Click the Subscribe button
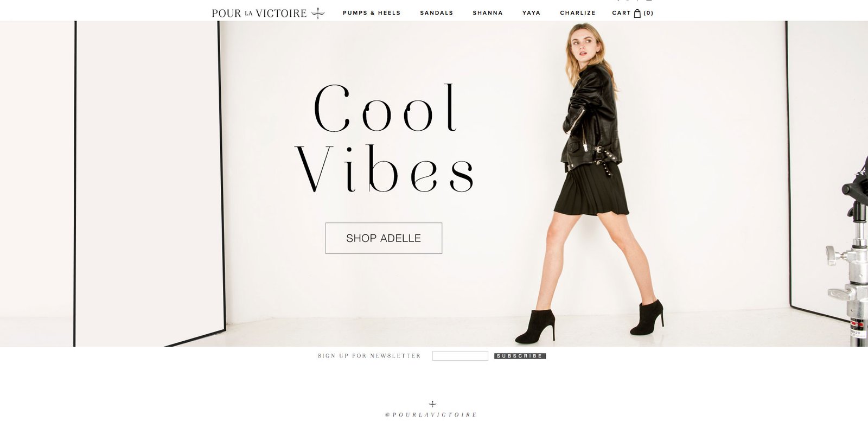 pos(520,356)
